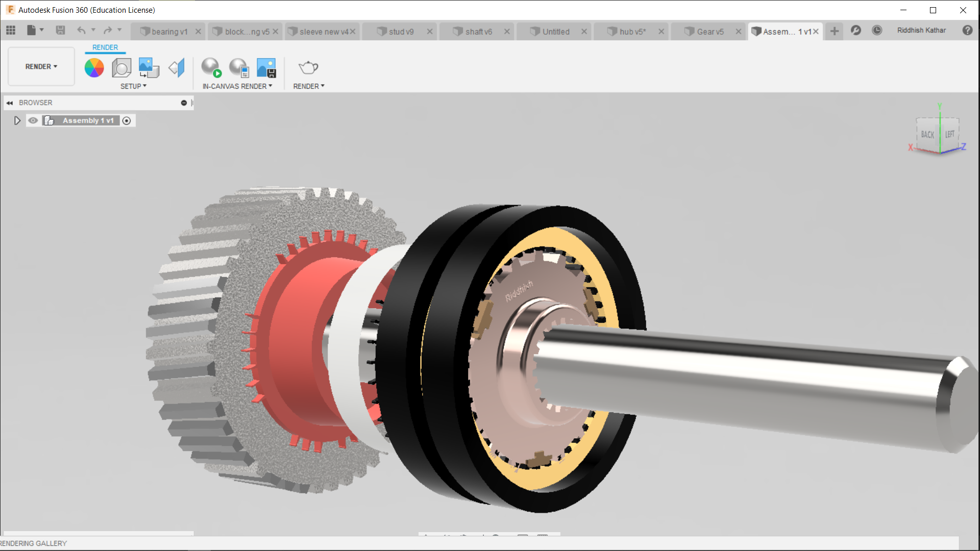Collapse the Browser panel arrows

coord(9,103)
